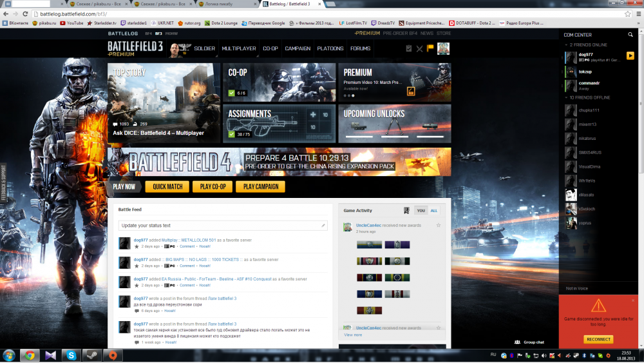The height and width of the screenshot is (363, 644).
Task: Star UncleCan4ec's first awards activity
Action: point(438,225)
